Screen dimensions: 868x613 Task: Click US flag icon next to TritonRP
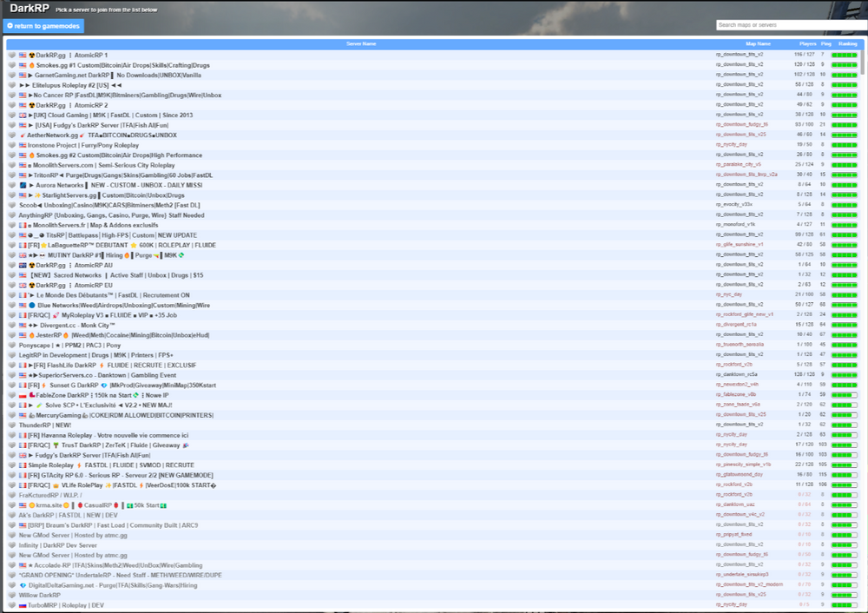pyautogui.click(x=23, y=175)
